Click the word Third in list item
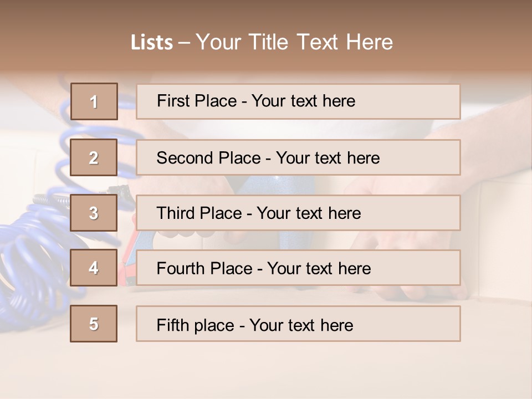This screenshot has height=399, width=532. tap(176, 213)
